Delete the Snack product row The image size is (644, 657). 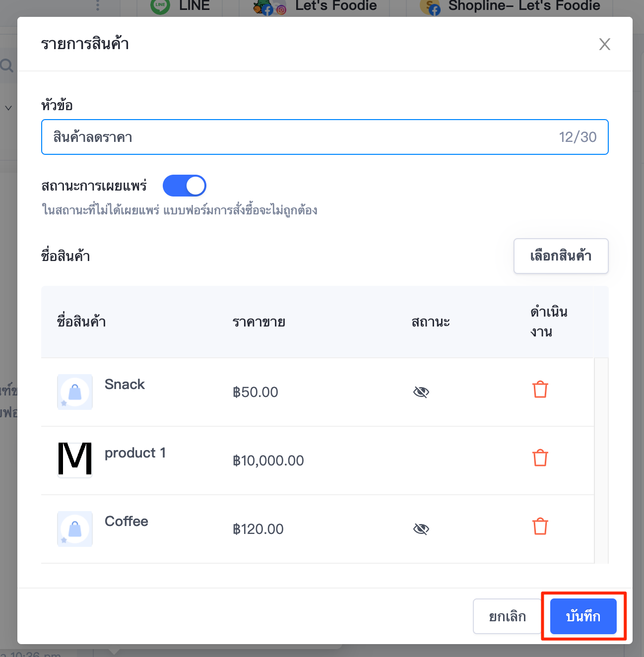click(540, 390)
